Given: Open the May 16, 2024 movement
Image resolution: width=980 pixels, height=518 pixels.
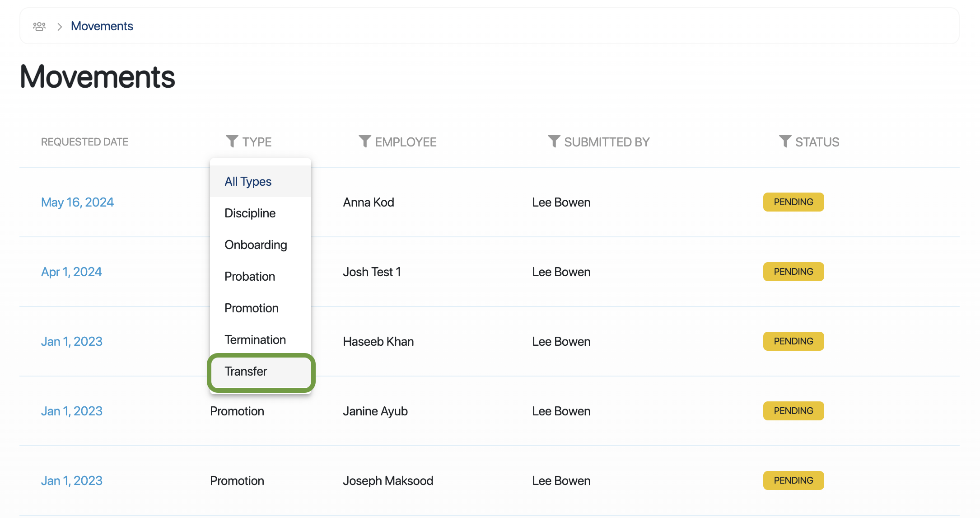Looking at the screenshot, I should coord(77,202).
